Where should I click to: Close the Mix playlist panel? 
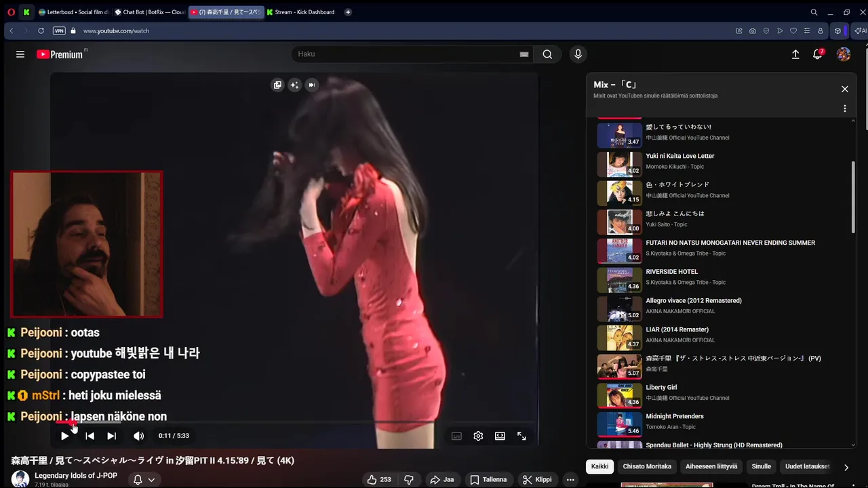845,89
